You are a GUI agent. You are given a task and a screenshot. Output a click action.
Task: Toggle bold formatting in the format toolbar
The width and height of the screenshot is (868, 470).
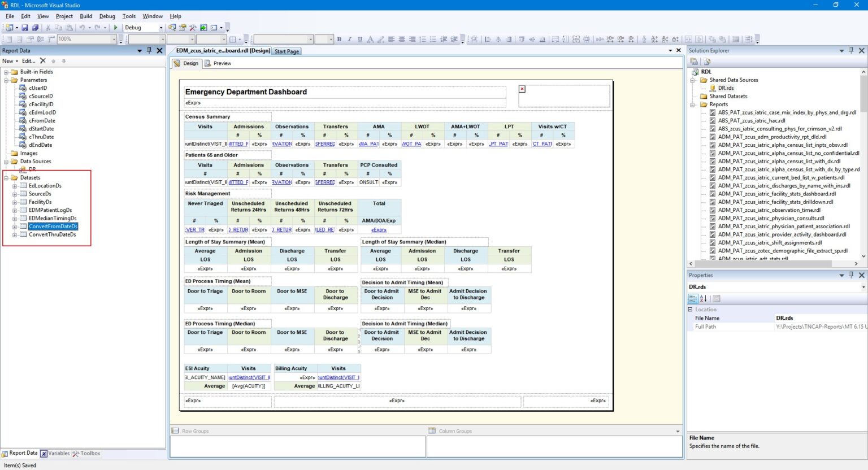point(339,40)
